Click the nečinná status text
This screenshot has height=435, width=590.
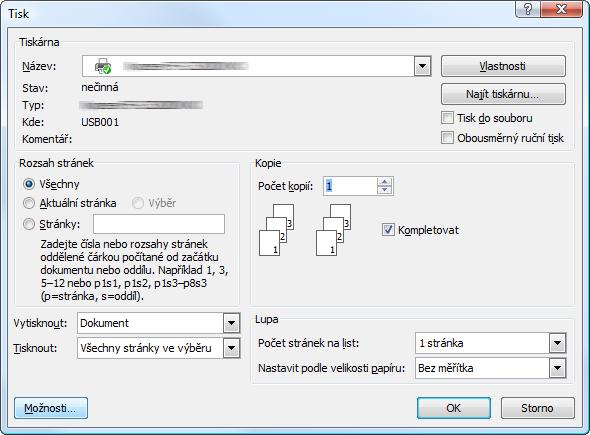(x=100, y=87)
